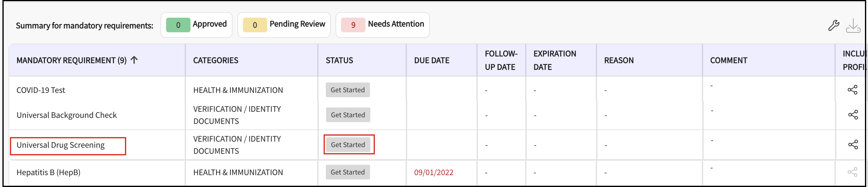Screen dimensions: 868x187
Task: Get Started on Universal Drug Screening
Action: (348, 145)
